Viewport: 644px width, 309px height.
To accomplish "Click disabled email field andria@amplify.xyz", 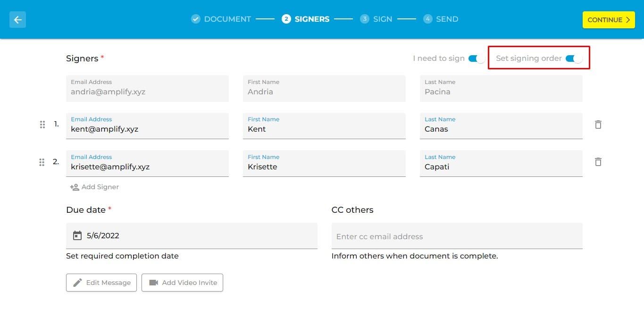I will pos(147,88).
